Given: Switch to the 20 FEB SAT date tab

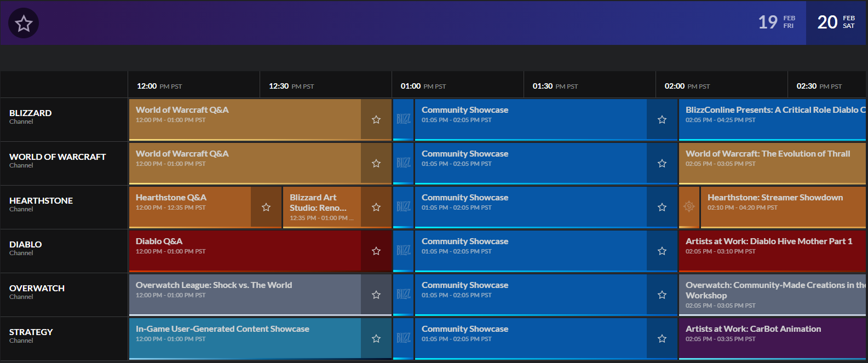Looking at the screenshot, I should click(x=836, y=22).
